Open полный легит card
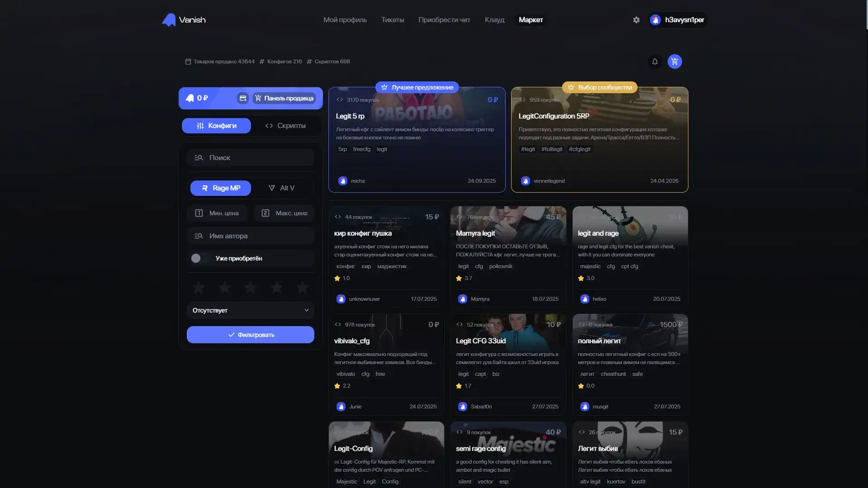 (630, 365)
